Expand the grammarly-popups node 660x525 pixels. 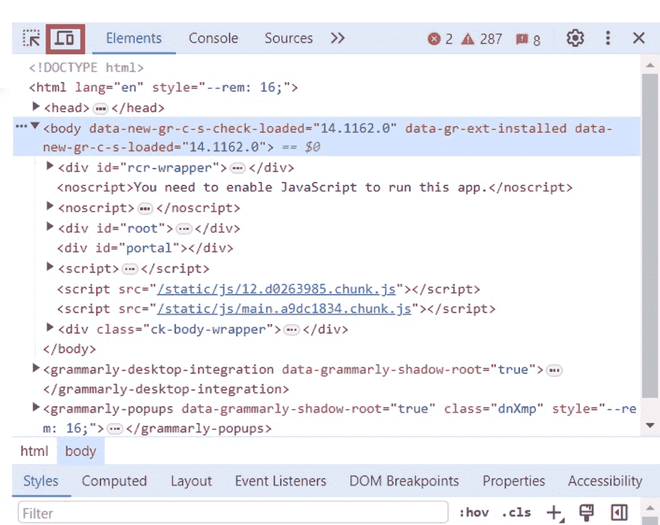(36, 407)
